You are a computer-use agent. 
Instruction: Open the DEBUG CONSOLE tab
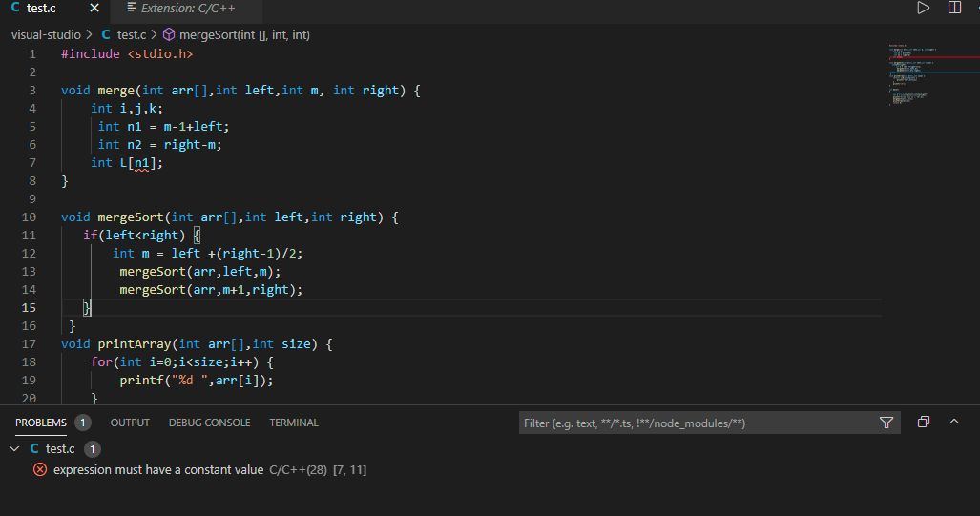[209, 423]
